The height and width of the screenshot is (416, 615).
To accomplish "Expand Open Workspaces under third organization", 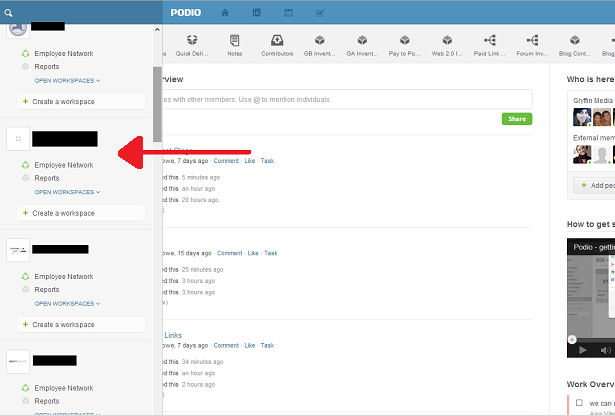I will point(67,303).
